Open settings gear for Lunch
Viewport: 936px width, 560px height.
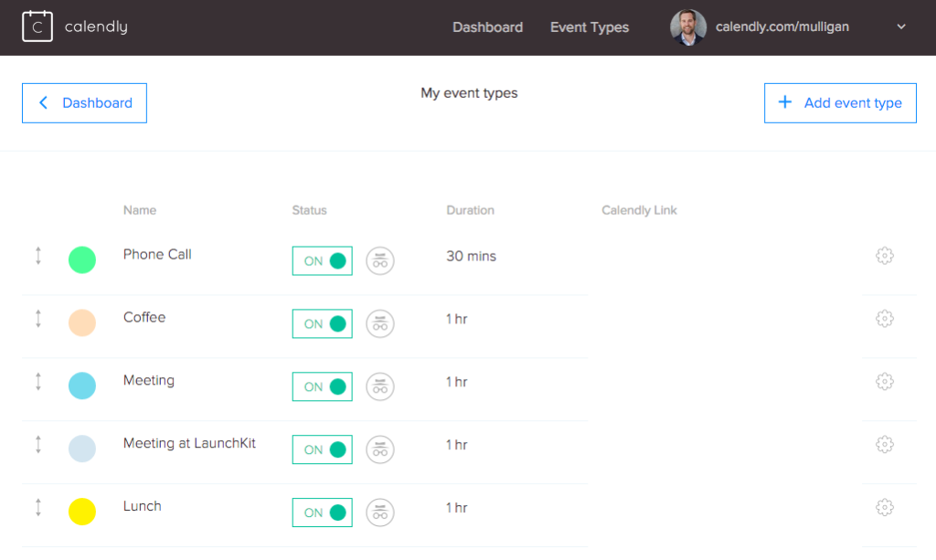pos(885,508)
